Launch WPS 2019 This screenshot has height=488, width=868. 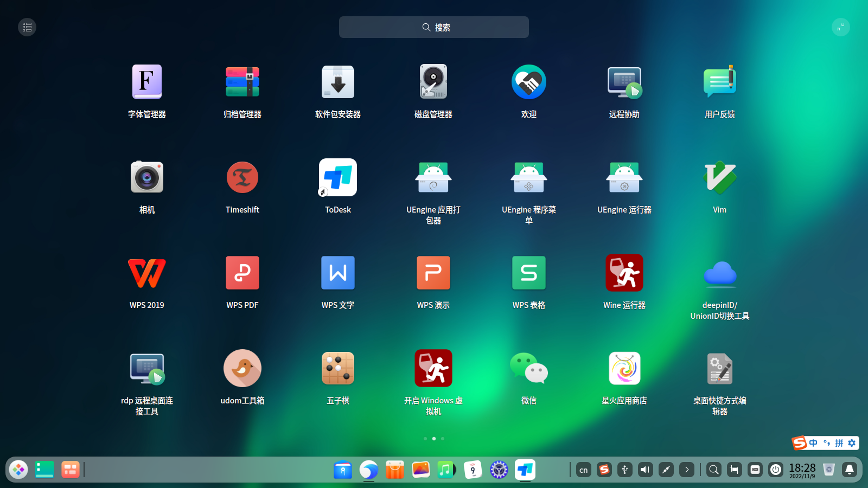tap(147, 273)
